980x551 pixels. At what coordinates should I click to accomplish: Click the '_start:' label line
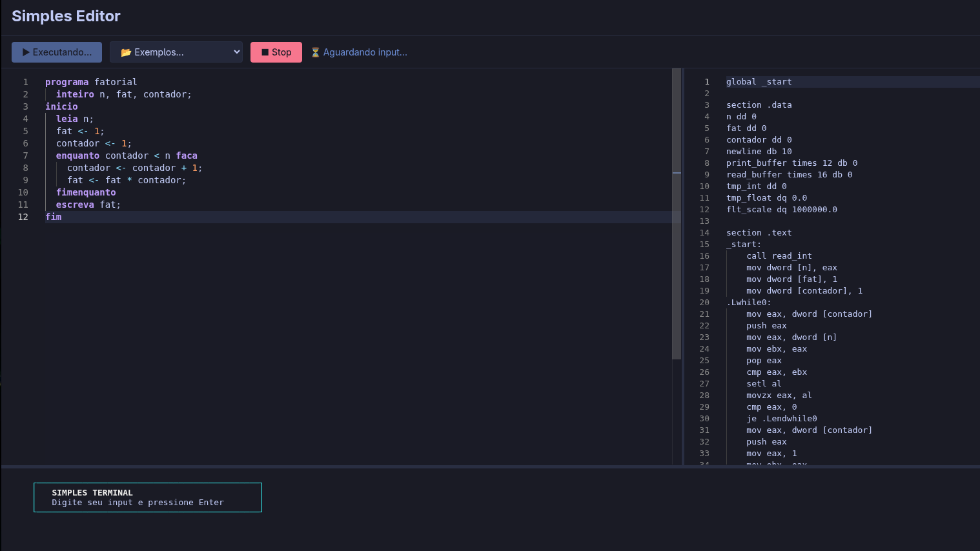[x=744, y=245]
